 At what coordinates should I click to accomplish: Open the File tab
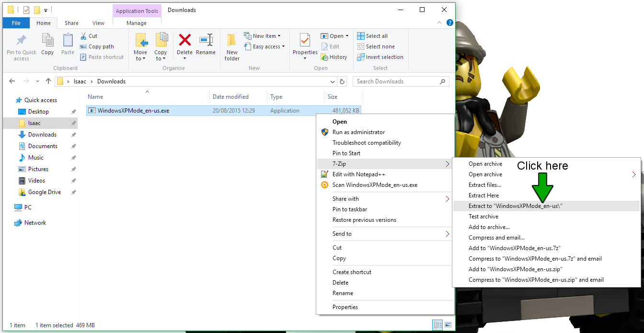[x=16, y=23]
